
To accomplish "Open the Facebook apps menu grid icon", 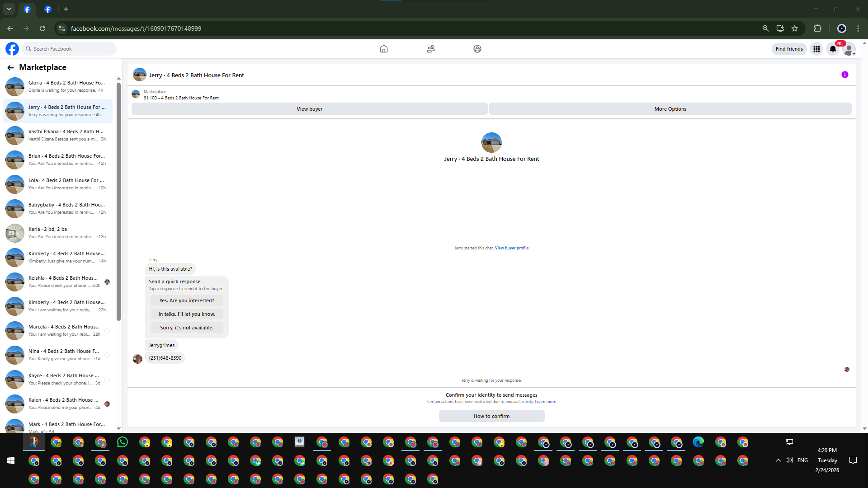I will (816, 49).
